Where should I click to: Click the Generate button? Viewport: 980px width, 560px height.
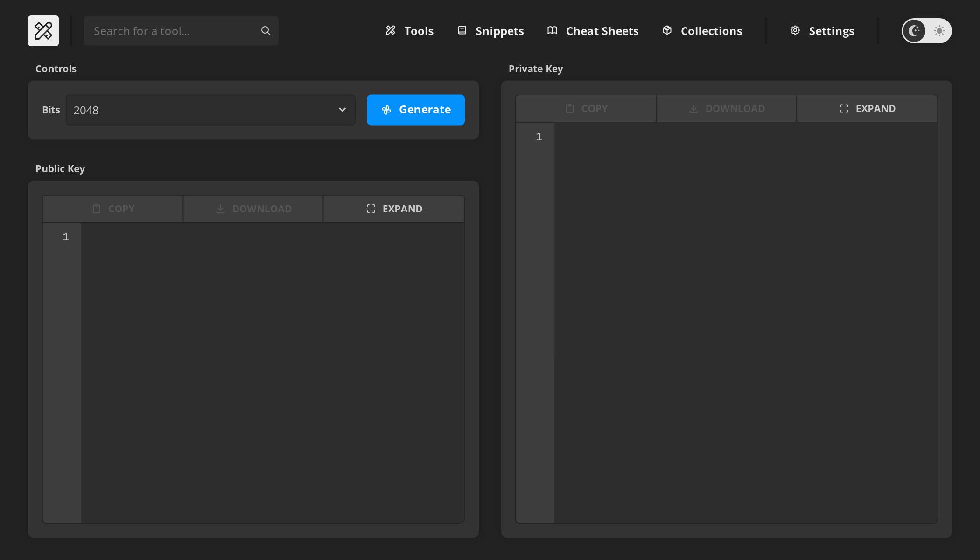click(x=416, y=110)
